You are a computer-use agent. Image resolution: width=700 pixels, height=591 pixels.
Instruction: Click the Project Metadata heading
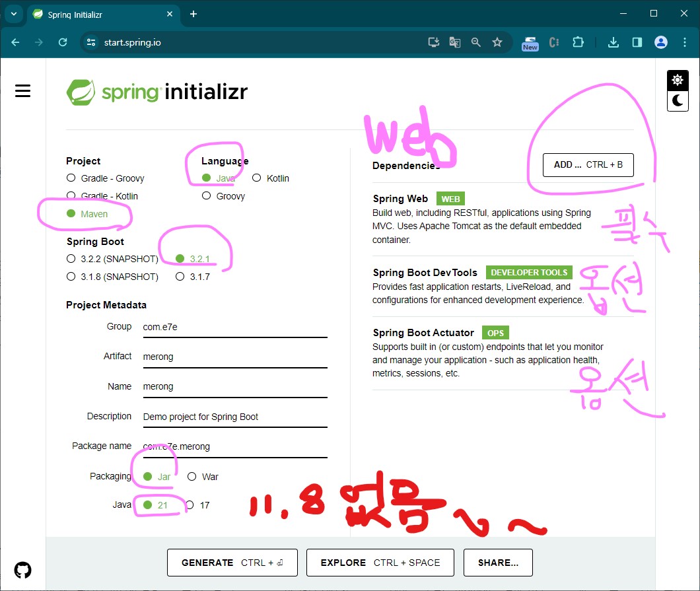(106, 305)
